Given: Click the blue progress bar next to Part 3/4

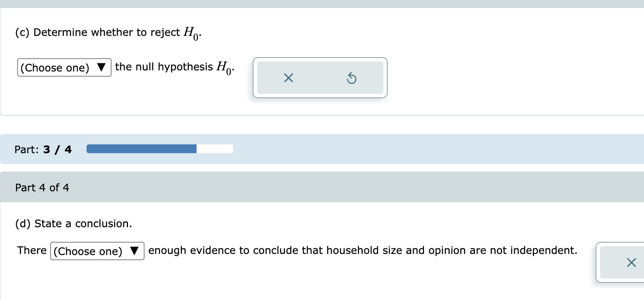Looking at the screenshot, I should tap(141, 149).
